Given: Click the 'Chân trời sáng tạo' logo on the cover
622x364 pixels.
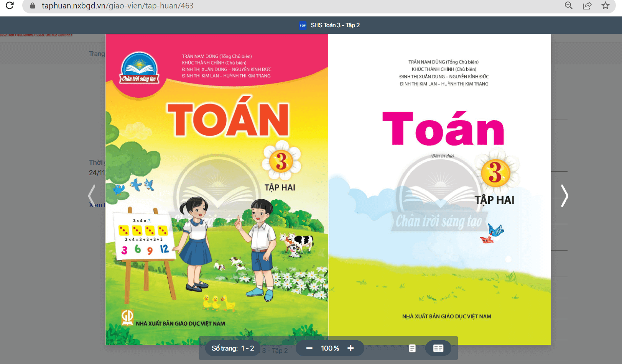Looking at the screenshot, I should (139, 68).
